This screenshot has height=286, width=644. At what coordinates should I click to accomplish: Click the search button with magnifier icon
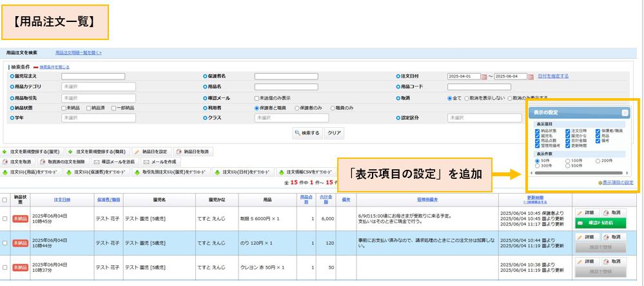coord(308,132)
